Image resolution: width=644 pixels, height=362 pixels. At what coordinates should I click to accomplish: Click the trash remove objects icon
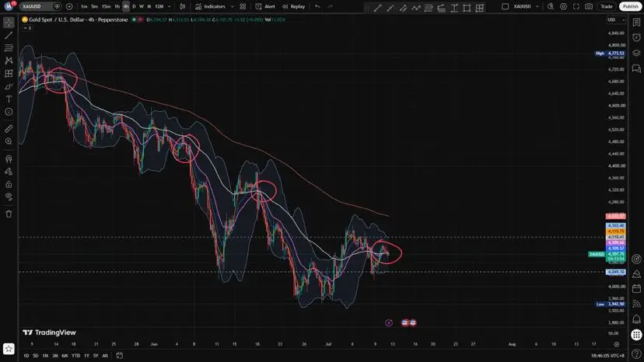pos(9,214)
